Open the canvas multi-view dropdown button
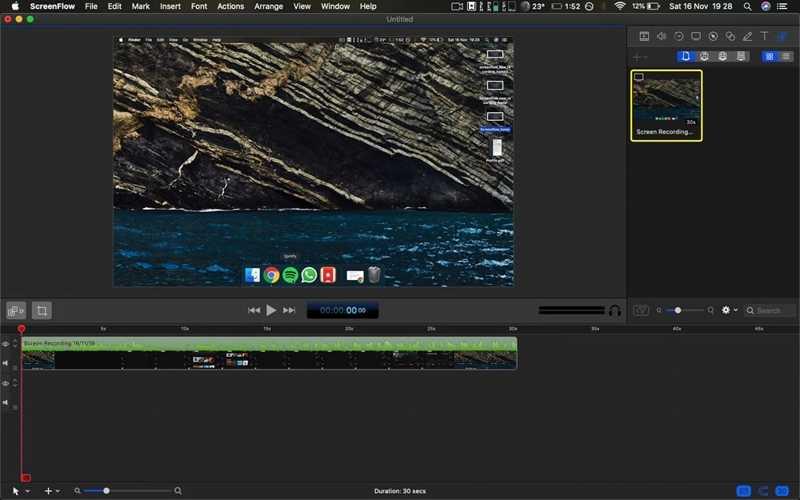 16,310
